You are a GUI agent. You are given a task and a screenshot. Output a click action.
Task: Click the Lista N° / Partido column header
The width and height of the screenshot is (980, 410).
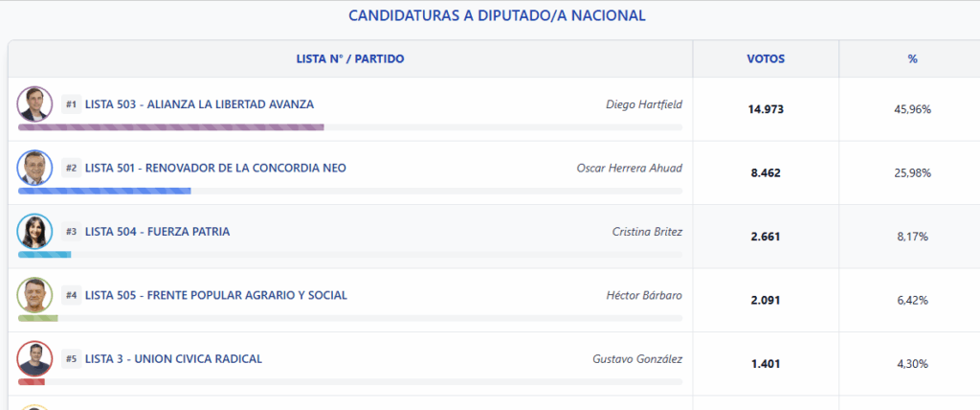click(x=350, y=59)
